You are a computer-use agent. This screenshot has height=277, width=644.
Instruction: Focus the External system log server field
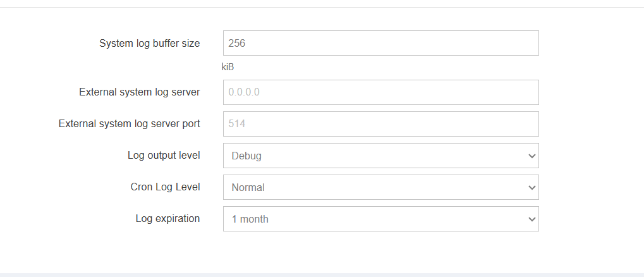click(380, 92)
